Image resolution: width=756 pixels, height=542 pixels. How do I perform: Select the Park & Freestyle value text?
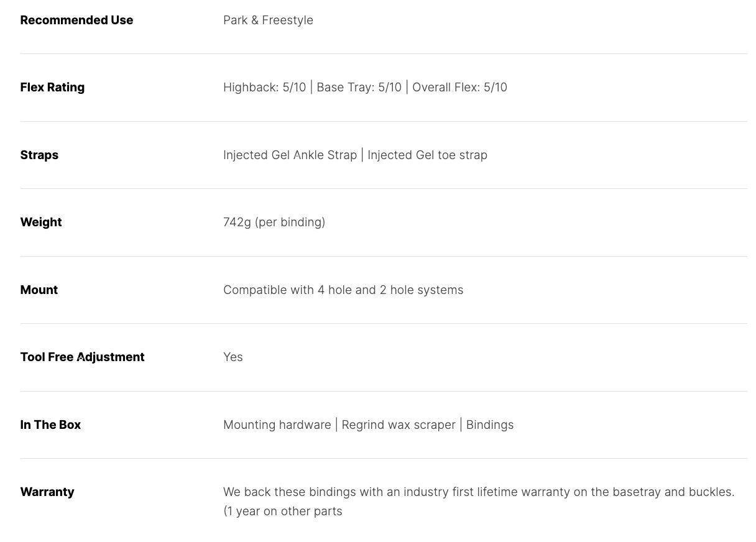pyautogui.click(x=268, y=20)
